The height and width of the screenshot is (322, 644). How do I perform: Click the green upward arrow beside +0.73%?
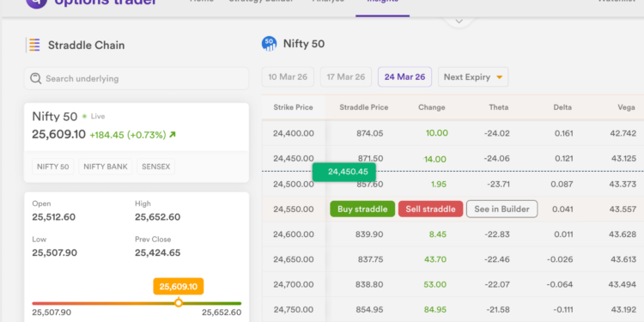pos(173,134)
